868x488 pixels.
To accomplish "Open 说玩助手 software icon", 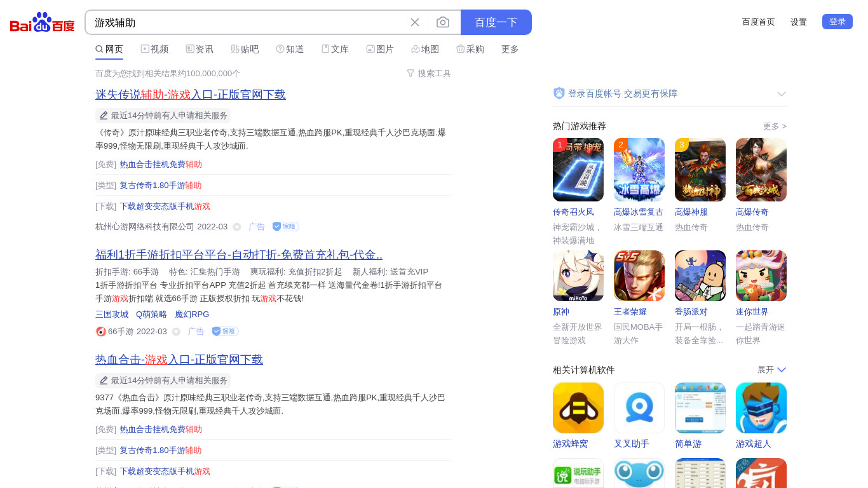I will [x=578, y=473].
